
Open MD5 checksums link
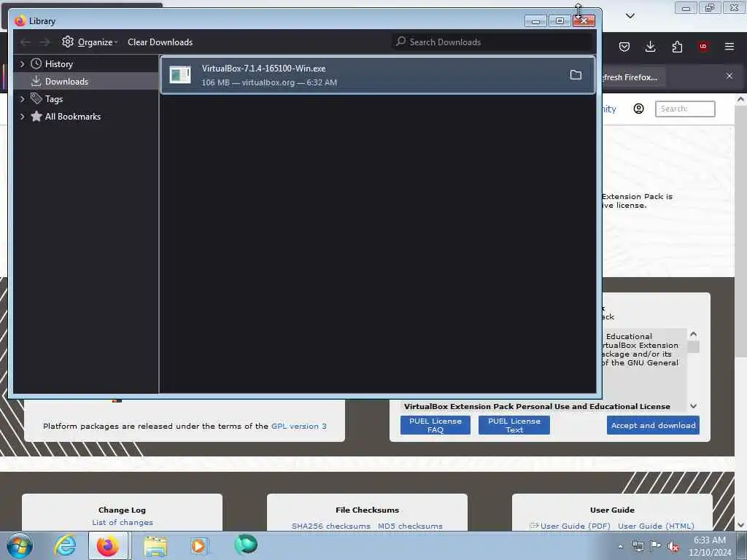point(410,526)
